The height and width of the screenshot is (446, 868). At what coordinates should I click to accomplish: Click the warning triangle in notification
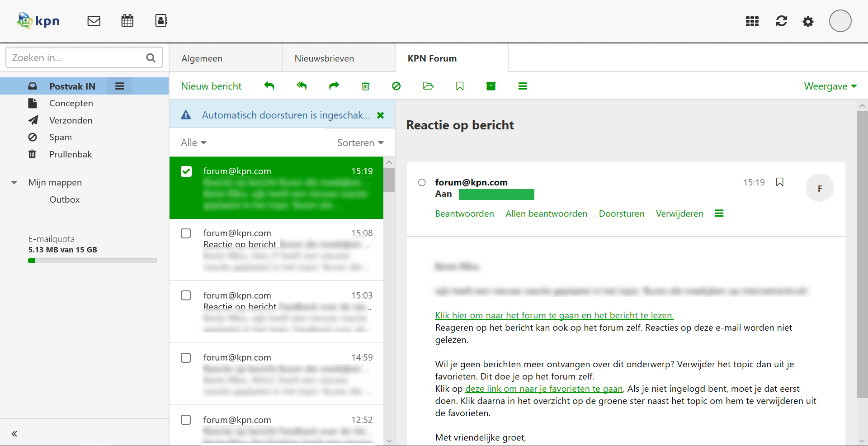(186, 115)
